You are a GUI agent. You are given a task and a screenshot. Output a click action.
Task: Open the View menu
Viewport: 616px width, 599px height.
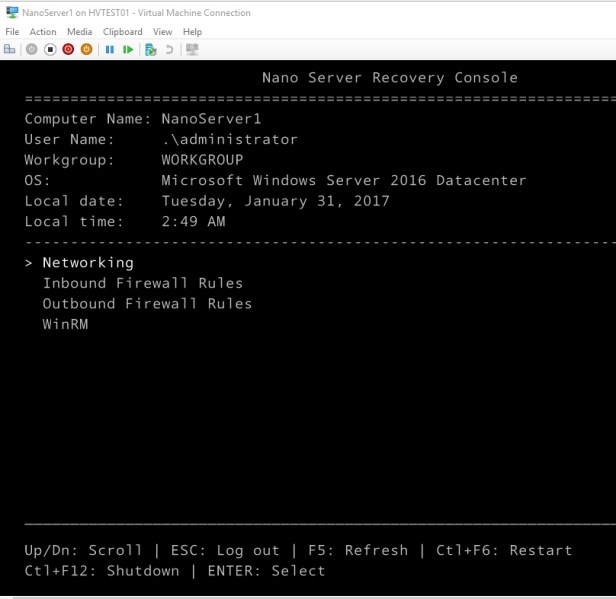[x=163, y=32]
